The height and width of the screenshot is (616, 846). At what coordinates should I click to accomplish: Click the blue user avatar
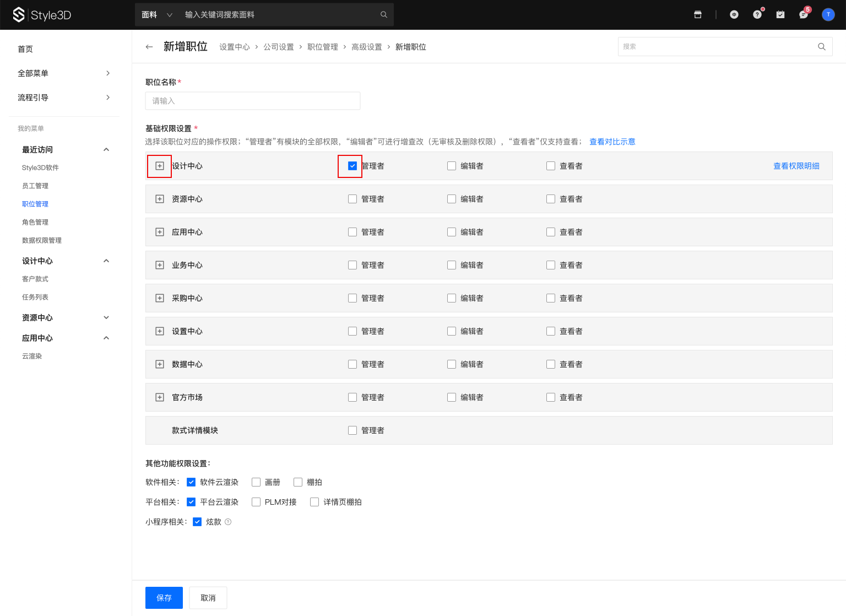click(828, 15)
